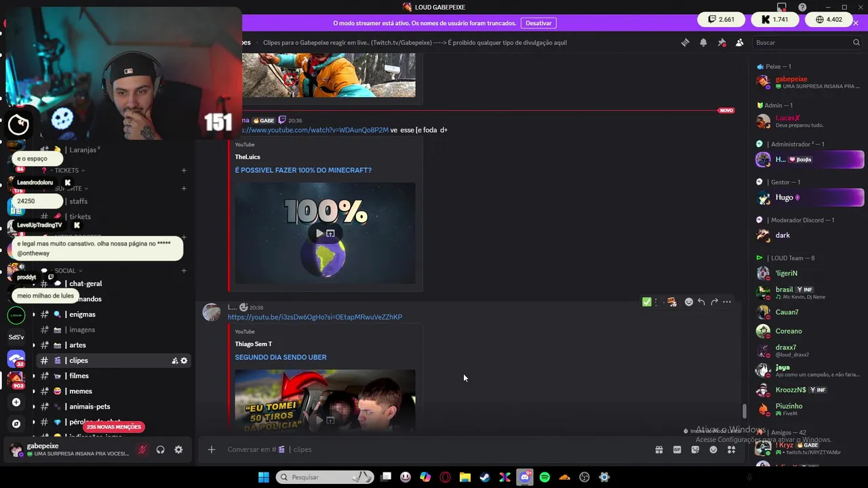Image resolution: width=868 pixels, height=488 pixels.
Task: Edit clipes channel settings gear
Action: [184, 361]
